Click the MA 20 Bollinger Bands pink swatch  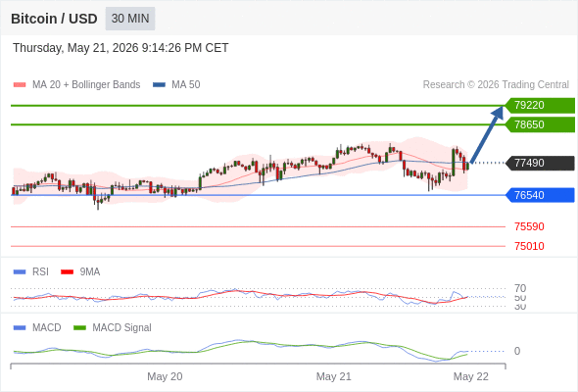pos(20,85)
